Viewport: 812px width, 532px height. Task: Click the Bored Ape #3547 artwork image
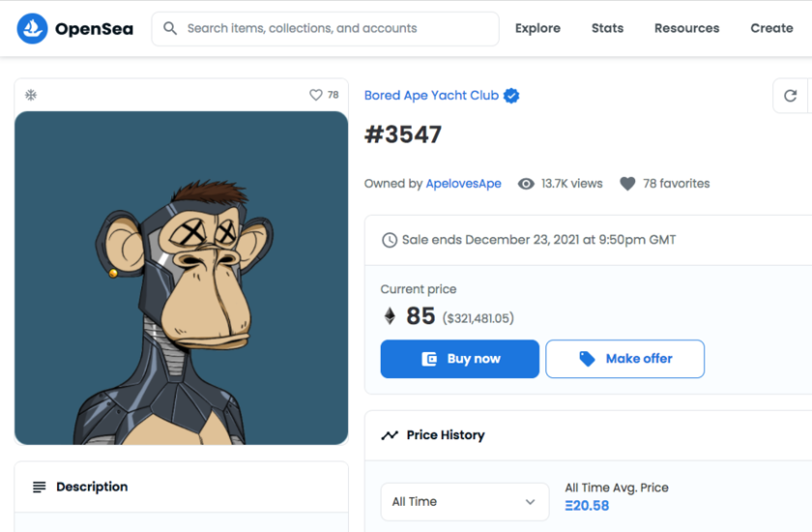pyautogui.click(x=181, y=278)
